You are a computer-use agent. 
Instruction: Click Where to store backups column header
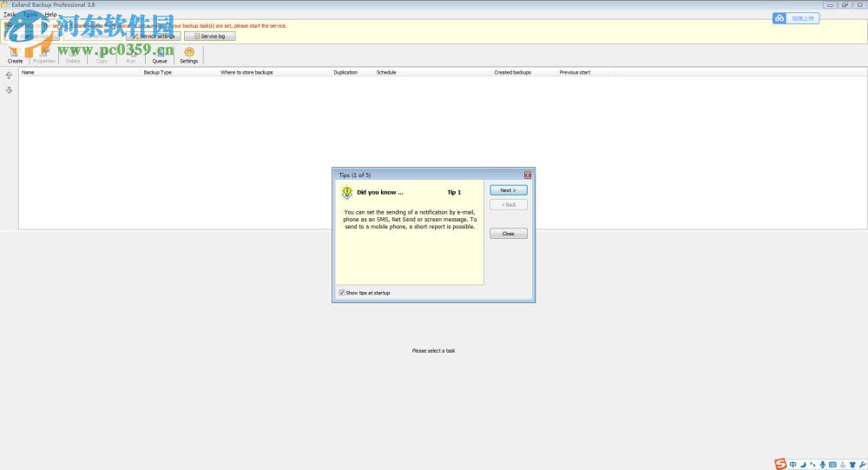pos(274,72)
